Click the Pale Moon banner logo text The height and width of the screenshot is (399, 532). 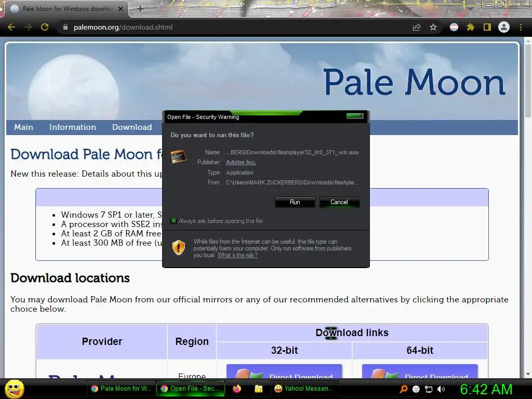414,82
